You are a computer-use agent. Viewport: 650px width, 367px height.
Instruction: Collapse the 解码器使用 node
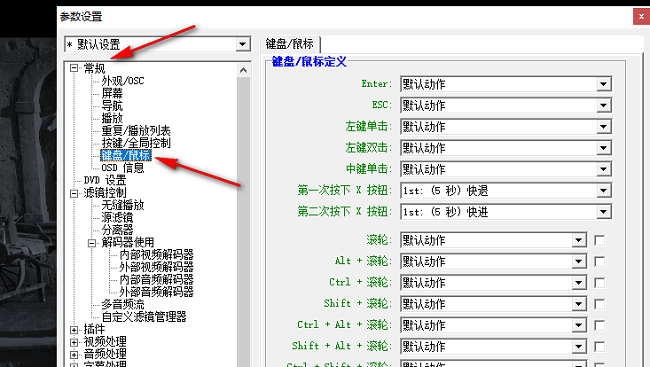92,243
